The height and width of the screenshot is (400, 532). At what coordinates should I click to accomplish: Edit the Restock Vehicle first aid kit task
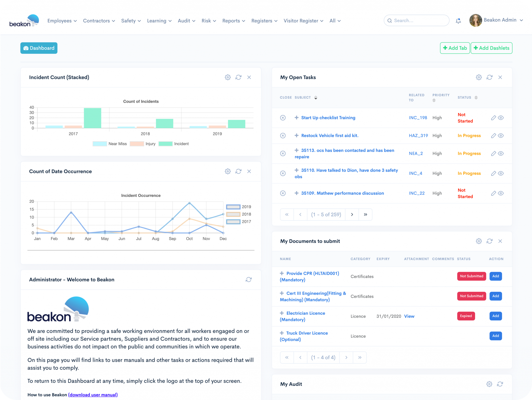pyautogui.click(x=493, y=136)
